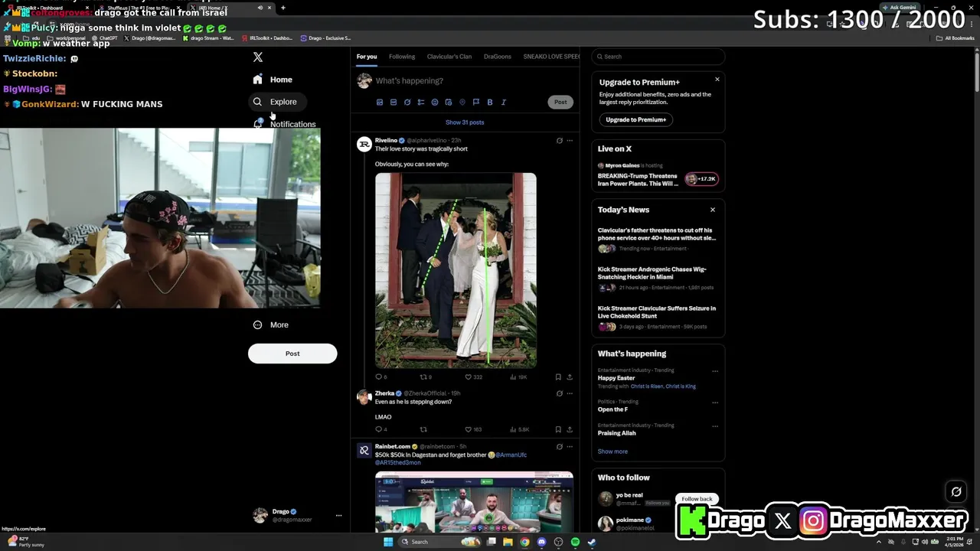
Task: Open Zherka post's more options
Action: (x=570, y=393)
